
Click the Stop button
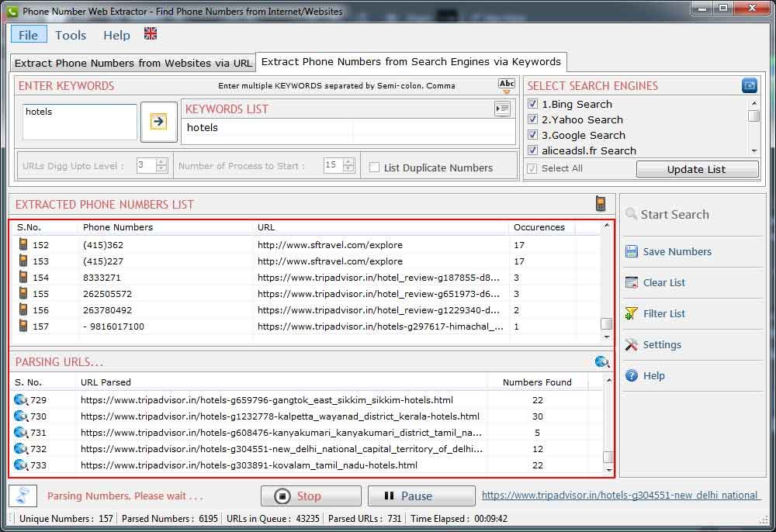point(311,496)
